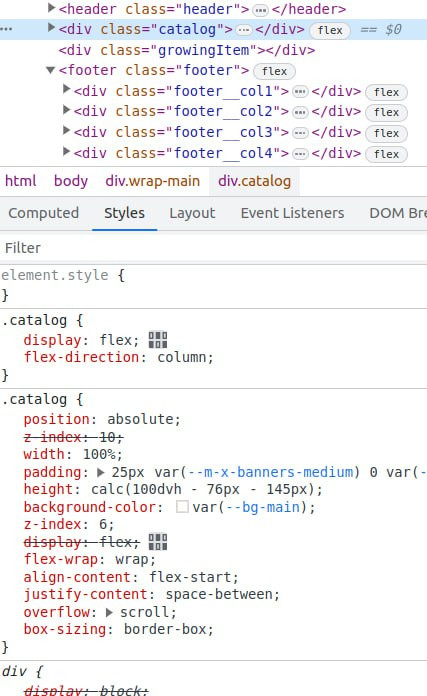Viewport: 427px width, 696px height.
Task: Expand collapsed content ellipsis in header element
Action: 261,9
